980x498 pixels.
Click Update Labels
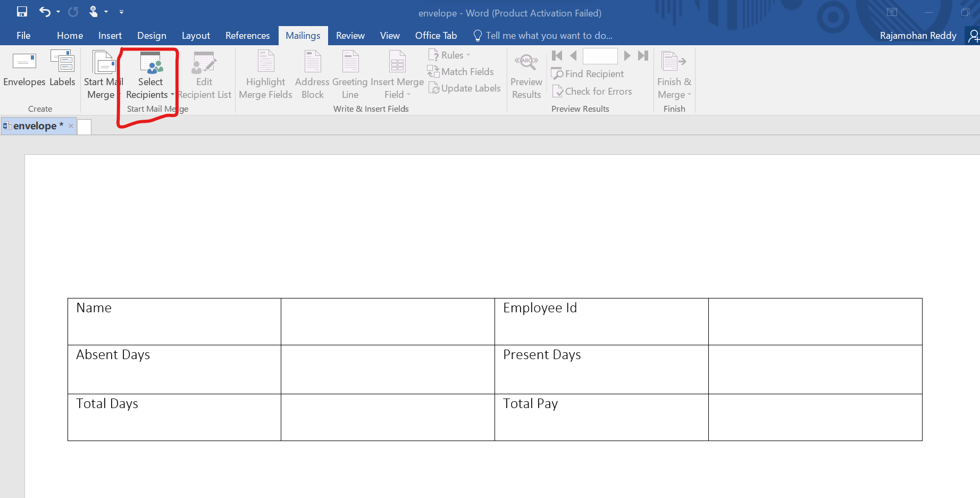464,88
